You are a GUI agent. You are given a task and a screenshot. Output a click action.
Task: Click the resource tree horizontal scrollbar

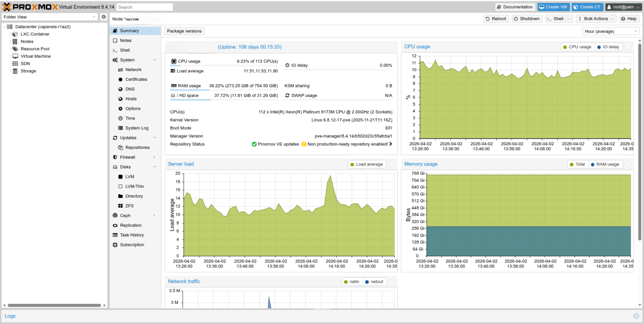pyautogui.click(x=55, y=306)
